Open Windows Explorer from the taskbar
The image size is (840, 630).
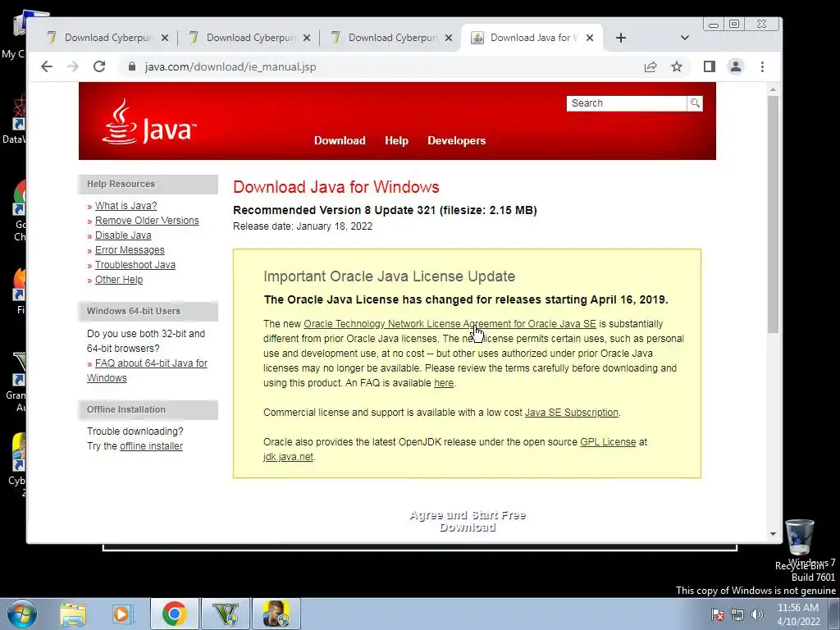pos(73,614)
